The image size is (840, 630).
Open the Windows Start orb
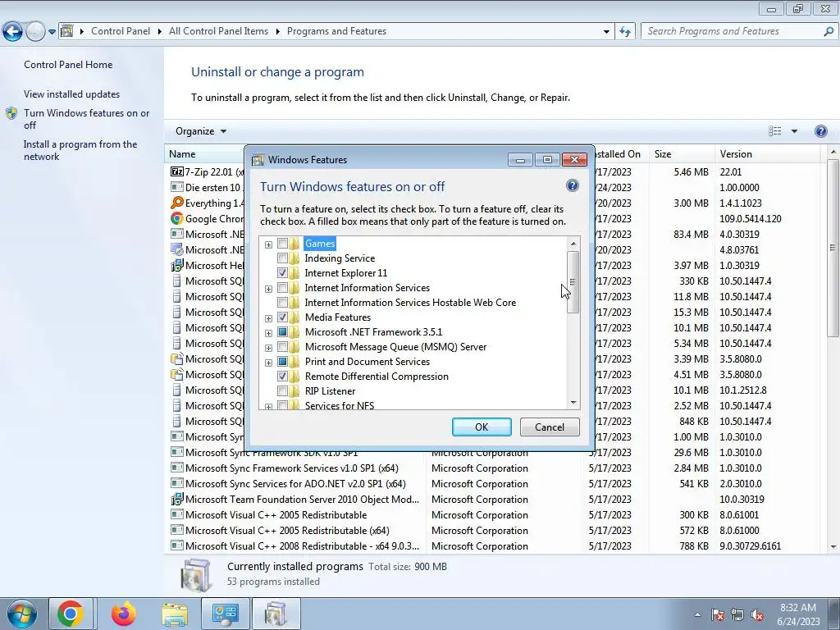pos(21,614)
